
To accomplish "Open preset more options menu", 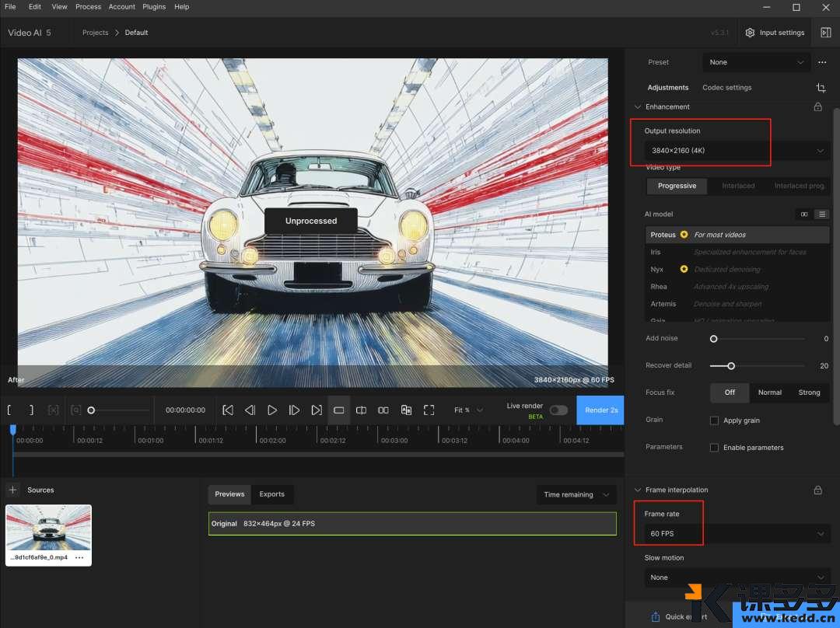I will click(x=822, y=62).
